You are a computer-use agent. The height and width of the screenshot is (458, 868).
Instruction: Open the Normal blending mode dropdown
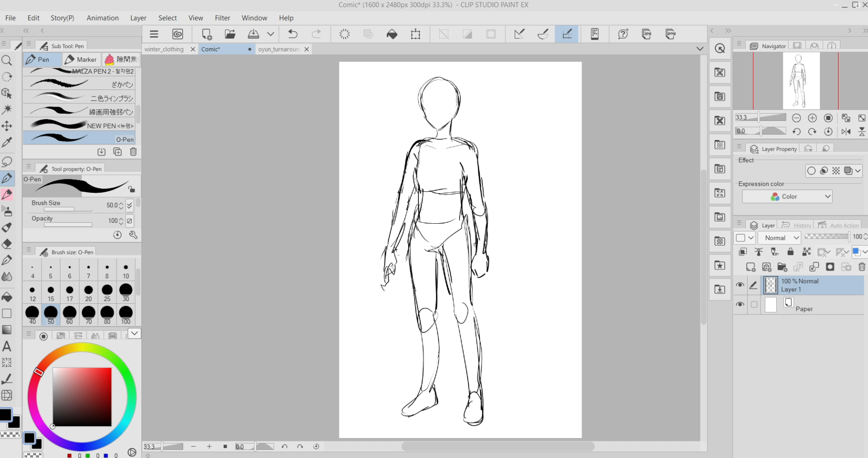coord(780,238)
